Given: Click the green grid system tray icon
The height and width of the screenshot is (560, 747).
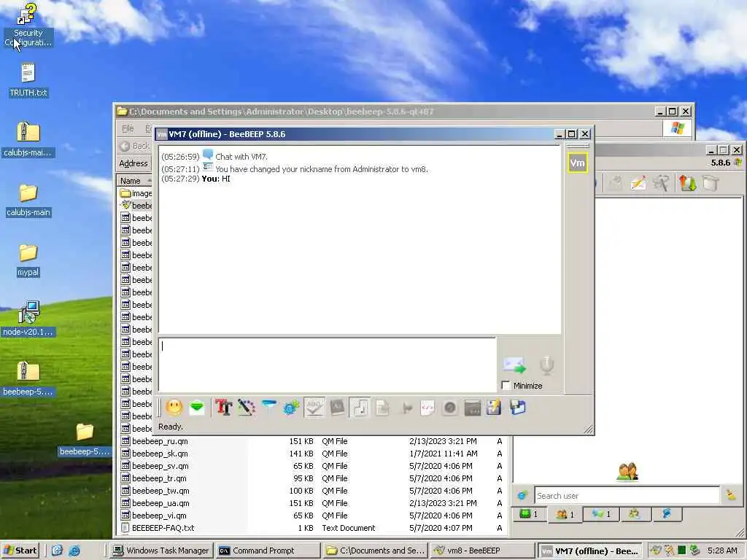Looking at the screenshot, I should [682, 551].
